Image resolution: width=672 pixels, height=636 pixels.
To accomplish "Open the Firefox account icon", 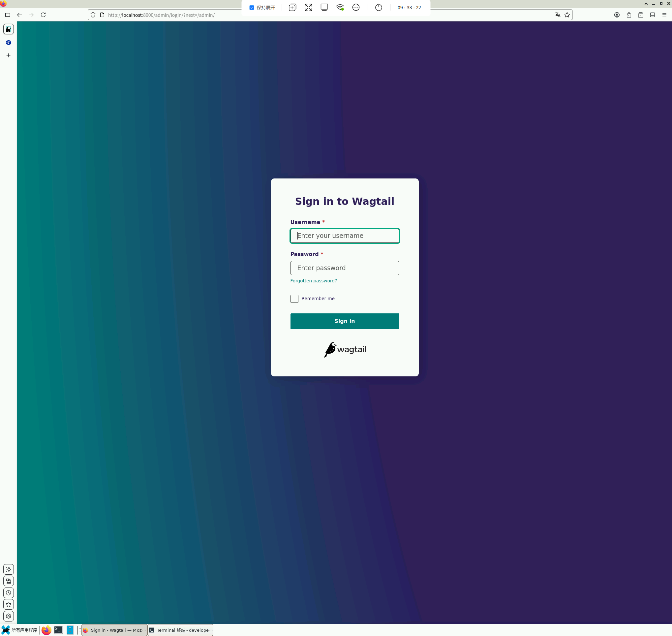I will [617, 15].
